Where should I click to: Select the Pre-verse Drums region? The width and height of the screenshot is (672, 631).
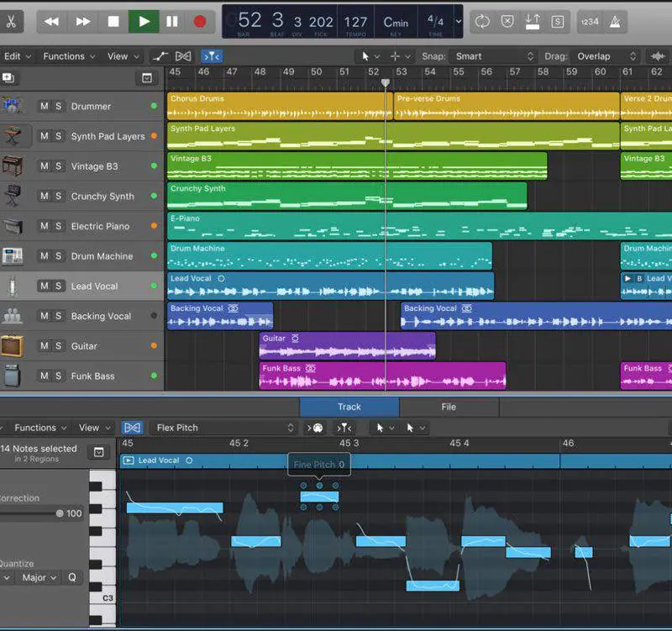point(507,106)
